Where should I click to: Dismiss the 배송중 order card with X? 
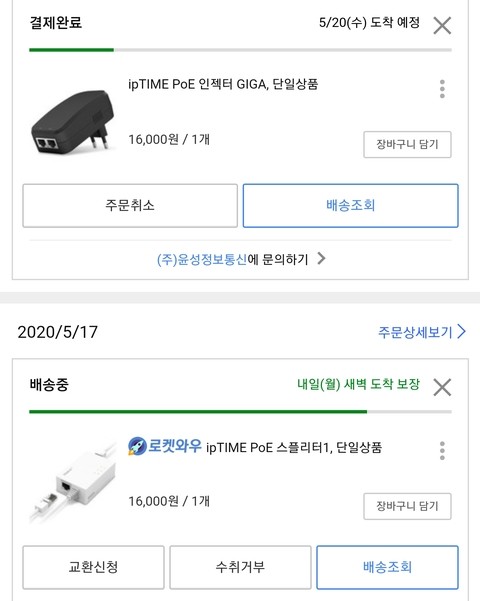[x=442, y=387]
